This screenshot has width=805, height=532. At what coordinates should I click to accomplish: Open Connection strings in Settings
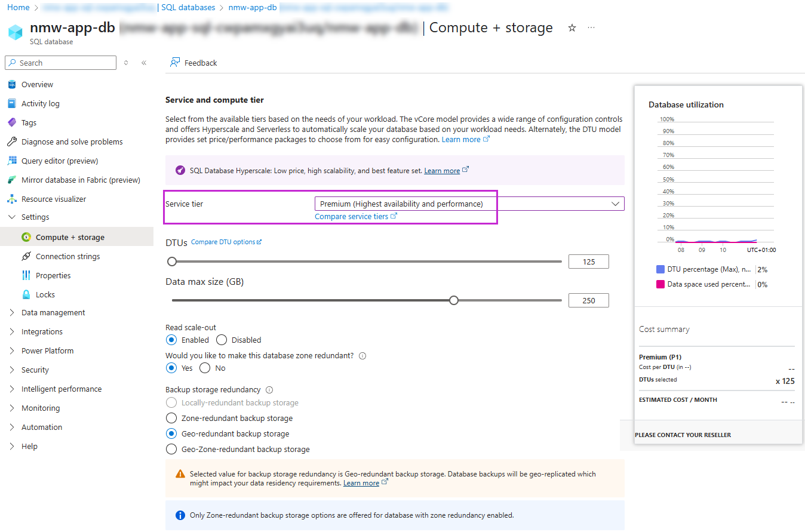(x=67, y=256)
